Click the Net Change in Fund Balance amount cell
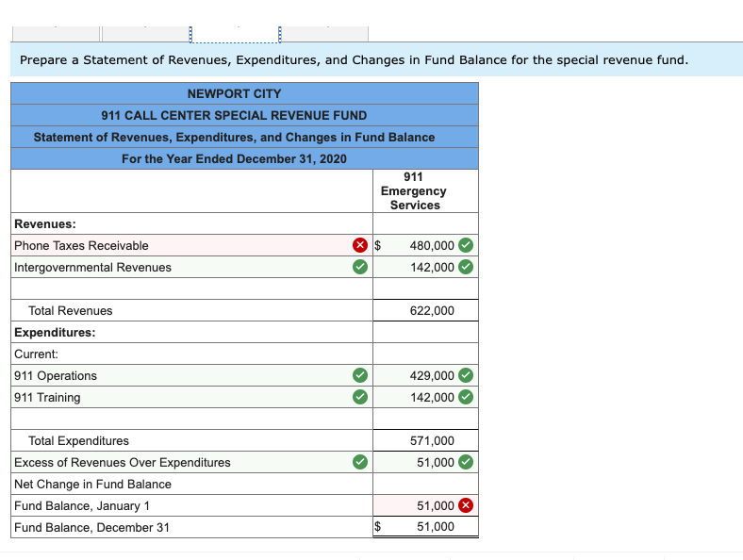Image resolution: width=743 pixels, height=560 pixels. [425, 484]
